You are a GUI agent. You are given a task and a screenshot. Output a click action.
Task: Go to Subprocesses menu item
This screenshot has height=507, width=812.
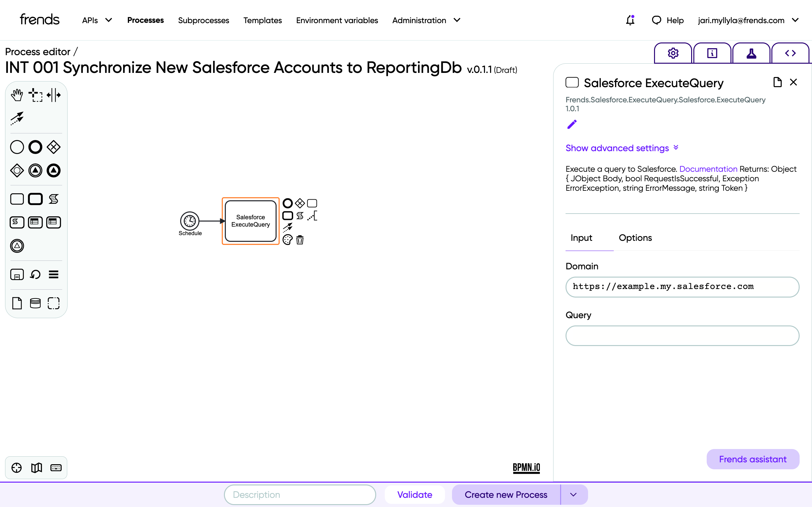pyautogui.click(x=203, y=21)
